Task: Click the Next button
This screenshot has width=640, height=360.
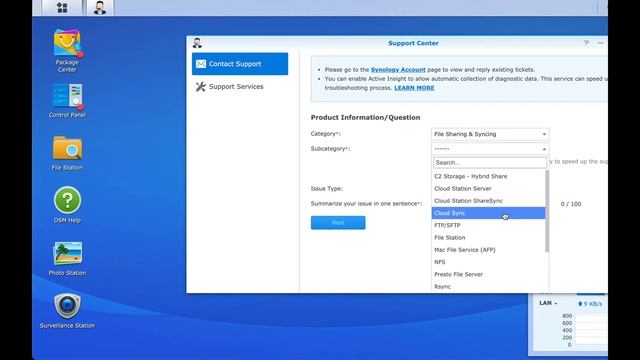Action: point(338,222)
